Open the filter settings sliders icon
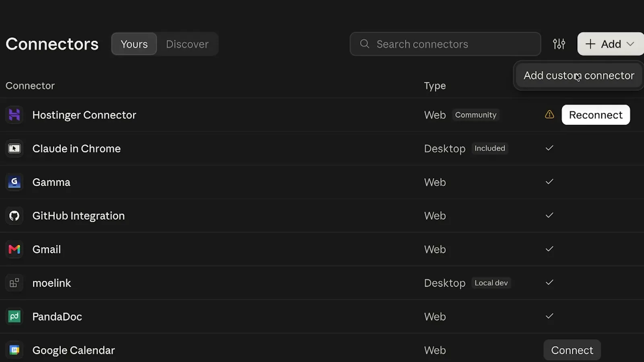 point(559,44)
